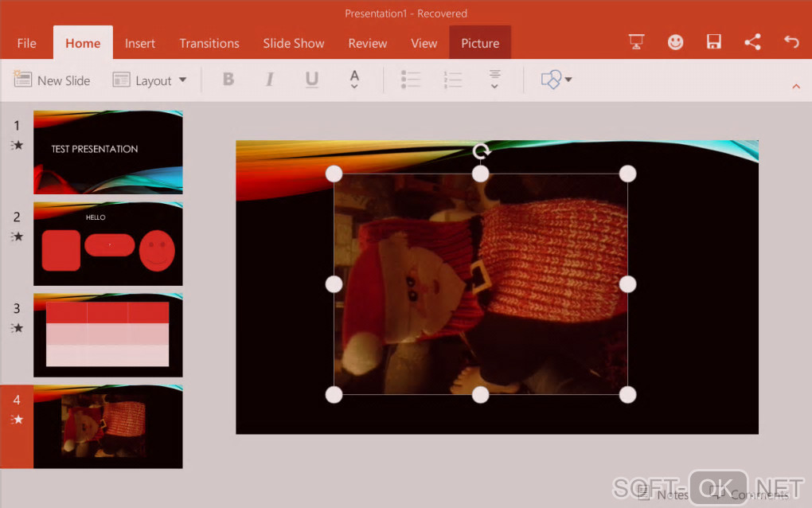The width and height of the screenshot is (812, 508).
Task: Select the TEST PRESENTATION slide thumbnail
Action: pos(107,152)
